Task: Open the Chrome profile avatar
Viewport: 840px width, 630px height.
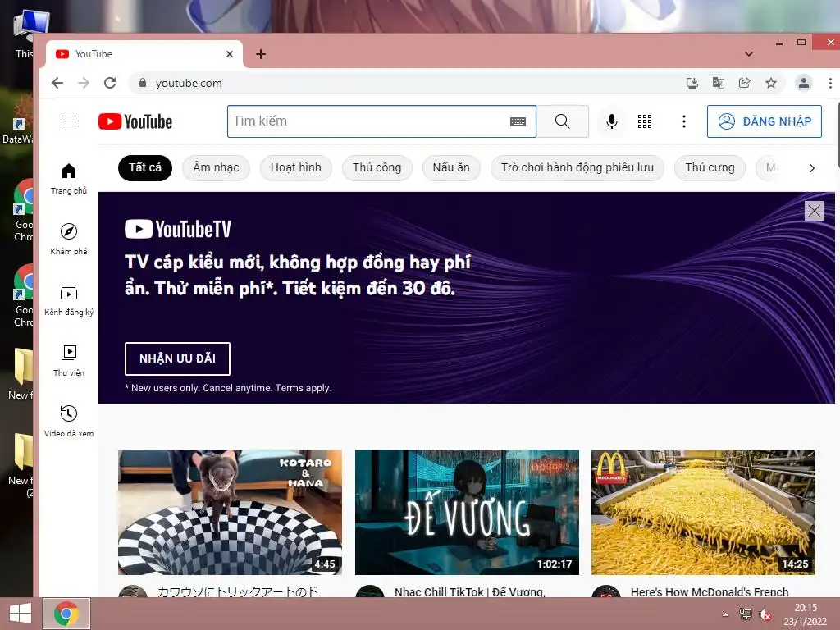Action: click(804, 83)
